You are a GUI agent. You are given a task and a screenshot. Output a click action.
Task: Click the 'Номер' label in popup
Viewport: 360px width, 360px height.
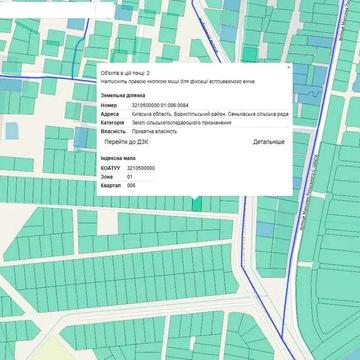point(109,105)
